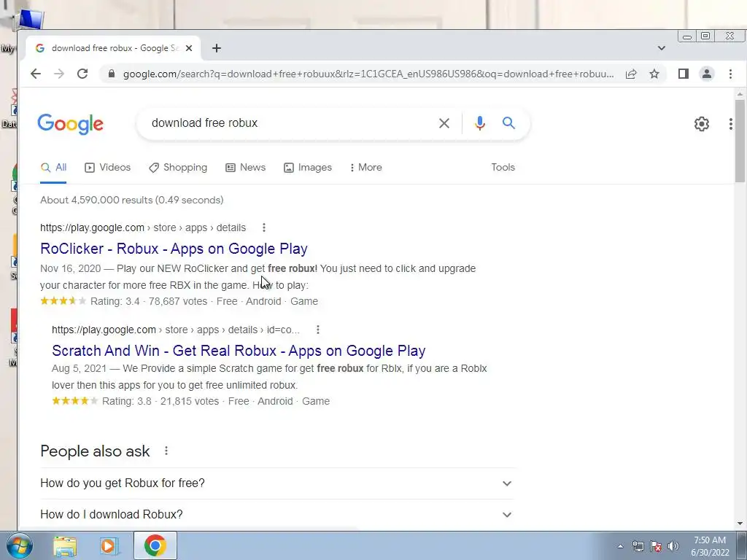Open RoClicker - Robux result link

(174, 249)
